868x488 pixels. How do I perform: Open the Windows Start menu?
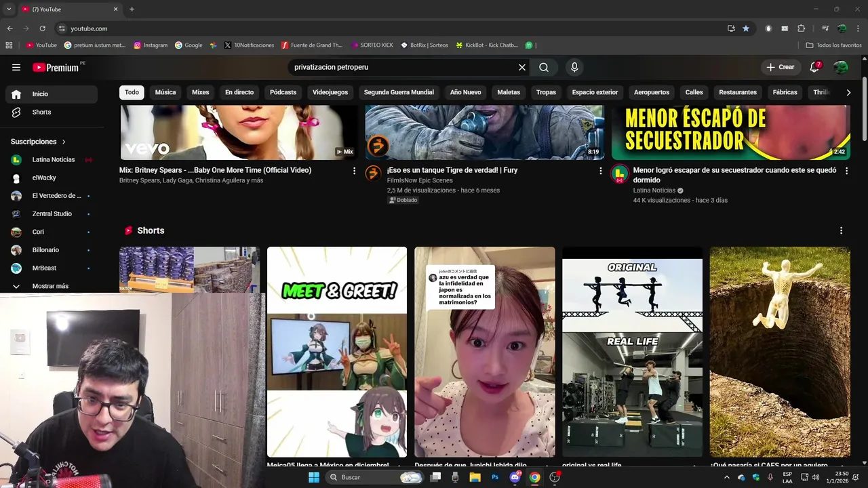(313, 477)
